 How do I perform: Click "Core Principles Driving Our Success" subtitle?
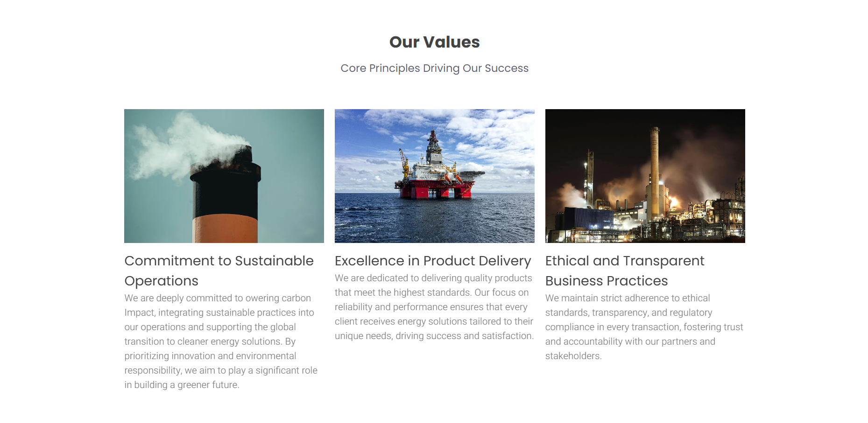(434, 68)
